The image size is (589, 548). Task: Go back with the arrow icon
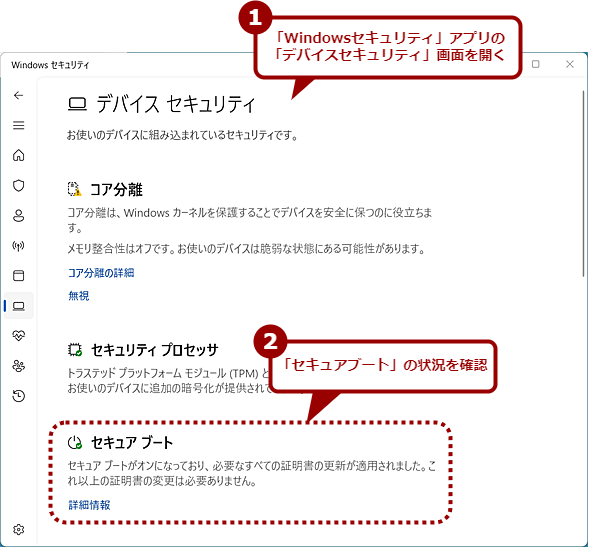[18, 95]
